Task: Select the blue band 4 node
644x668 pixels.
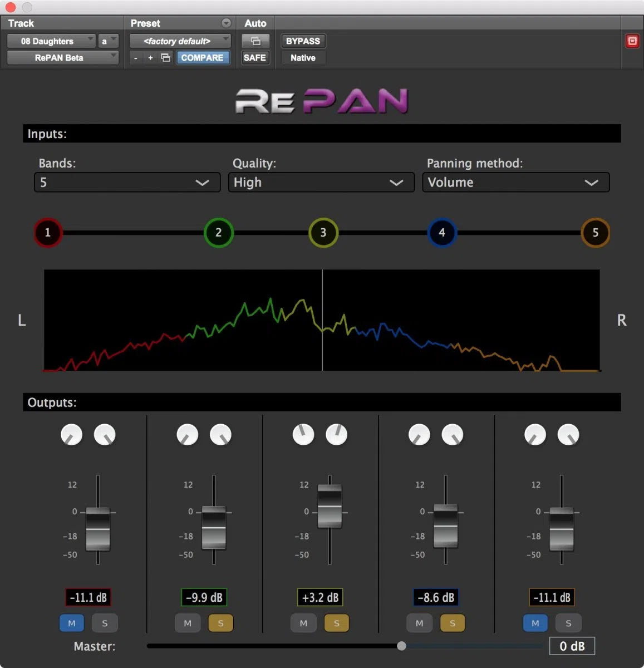Action: click(442, 233)
